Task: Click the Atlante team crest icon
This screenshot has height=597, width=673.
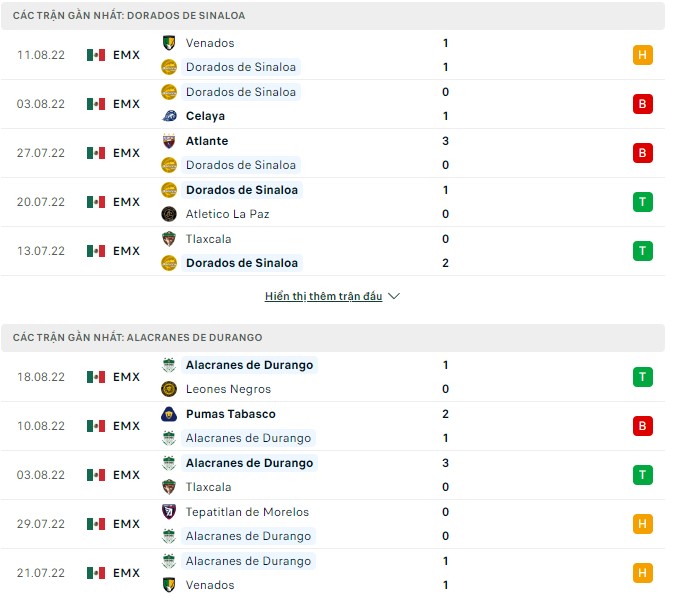Action: tap(168, 141)
